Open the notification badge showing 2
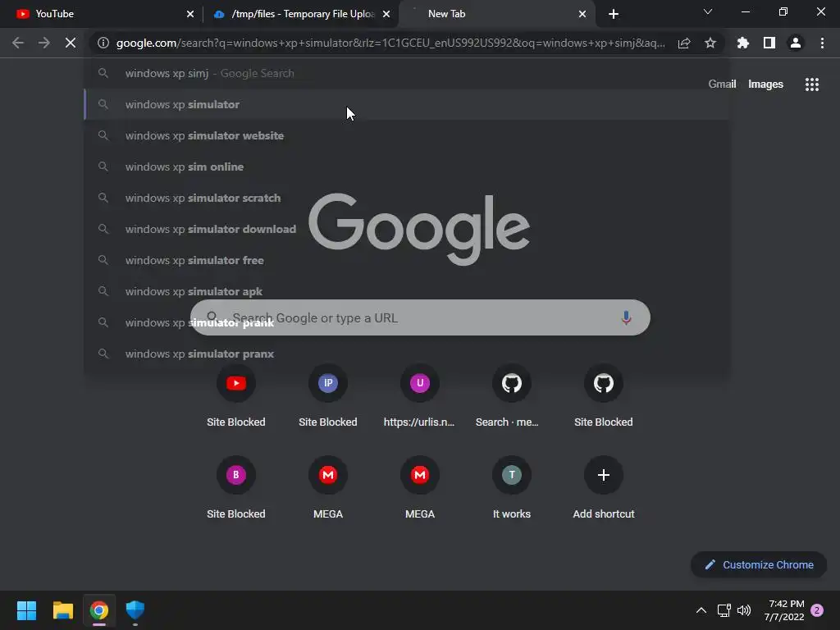This screenshot has height=630, width=840. tap(818, 610)
